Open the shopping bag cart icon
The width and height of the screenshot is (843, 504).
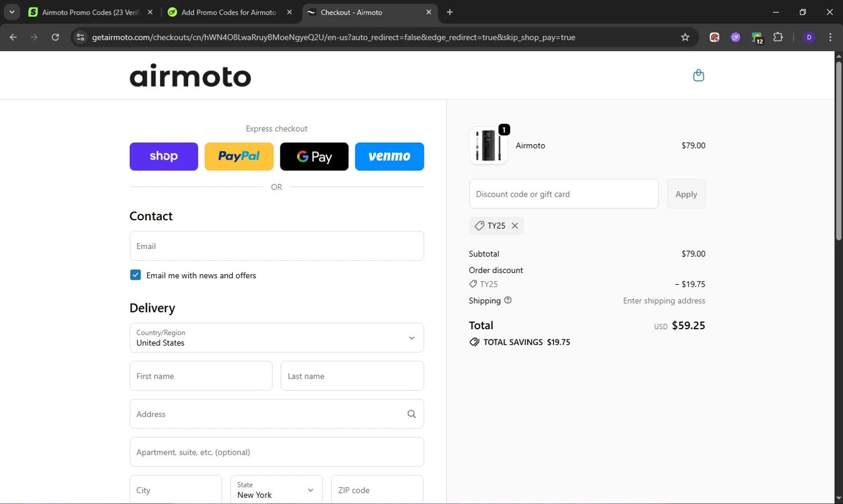click(x=699, y=75)
